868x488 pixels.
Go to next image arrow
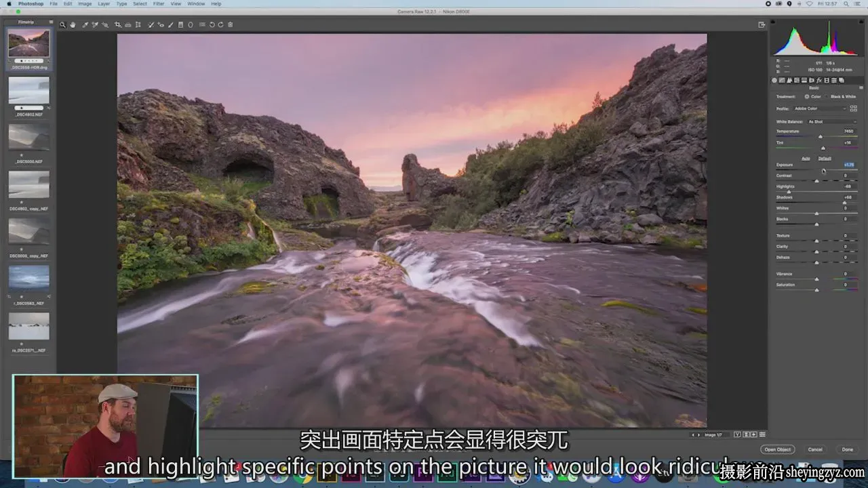tap(698, 434)
